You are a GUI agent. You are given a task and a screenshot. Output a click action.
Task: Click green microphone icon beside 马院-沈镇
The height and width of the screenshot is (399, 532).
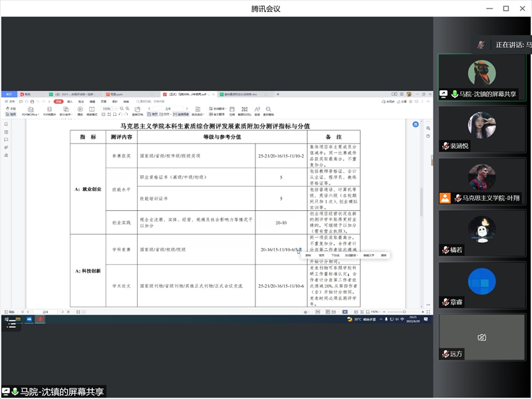[454, 94]
